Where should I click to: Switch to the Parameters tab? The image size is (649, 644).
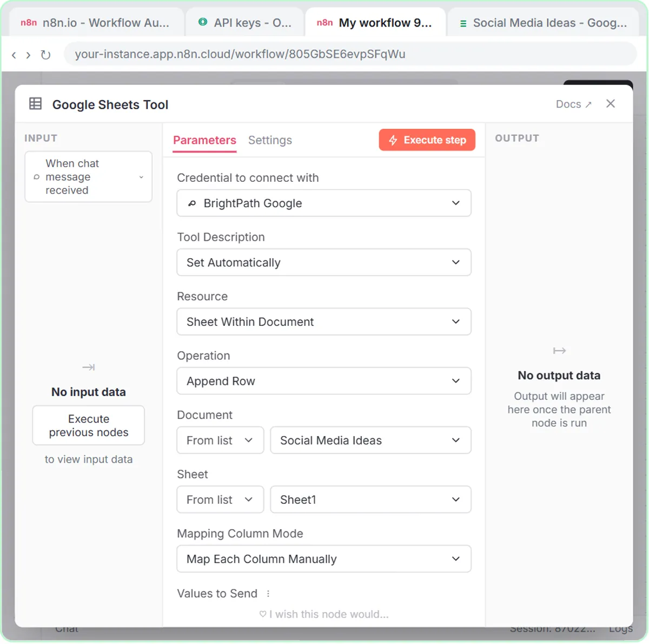(x=204, y=140)
